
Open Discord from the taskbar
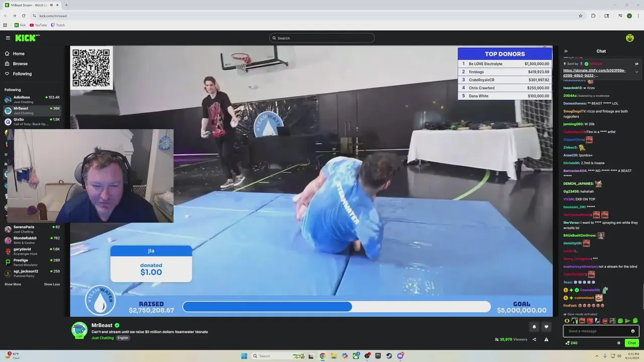coord(400,356)
